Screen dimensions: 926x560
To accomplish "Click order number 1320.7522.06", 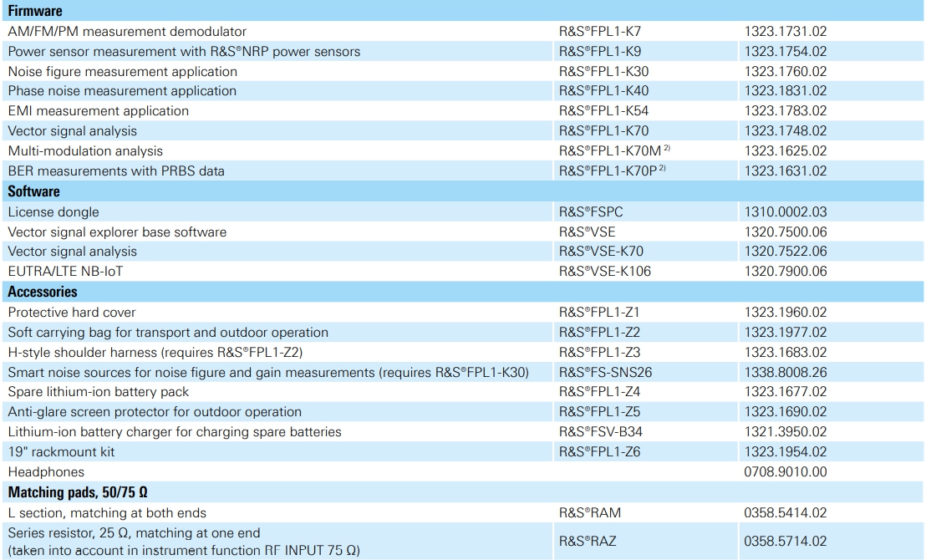I will (x=786, y=252).
